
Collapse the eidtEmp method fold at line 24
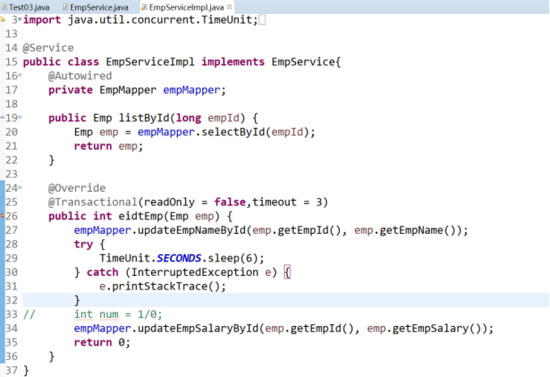pos(20,187)
